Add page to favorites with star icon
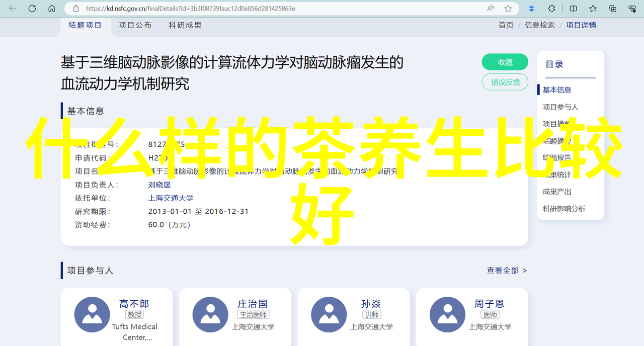644x346 pixels. 508,9
